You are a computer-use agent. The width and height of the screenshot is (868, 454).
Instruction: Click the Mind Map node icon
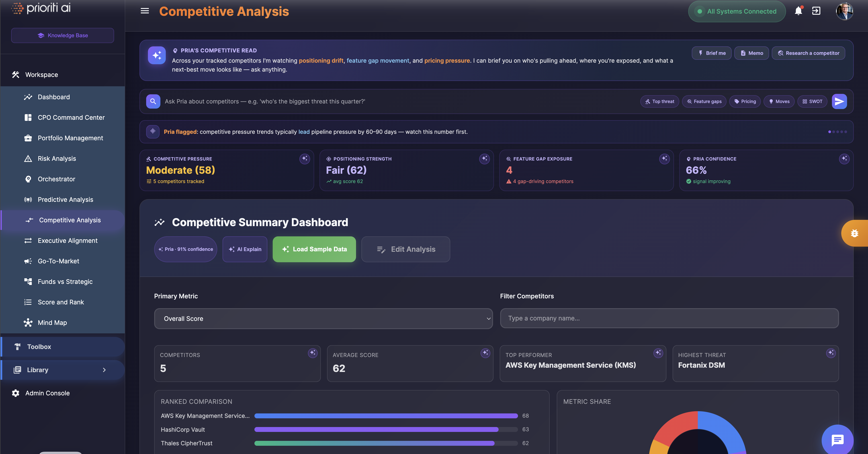click(x=28, y=322)
